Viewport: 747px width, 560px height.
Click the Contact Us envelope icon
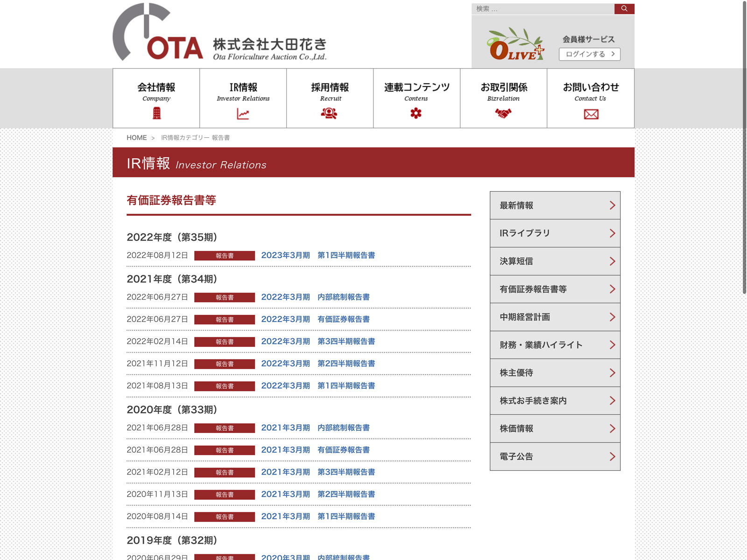[x=591, y=114]
